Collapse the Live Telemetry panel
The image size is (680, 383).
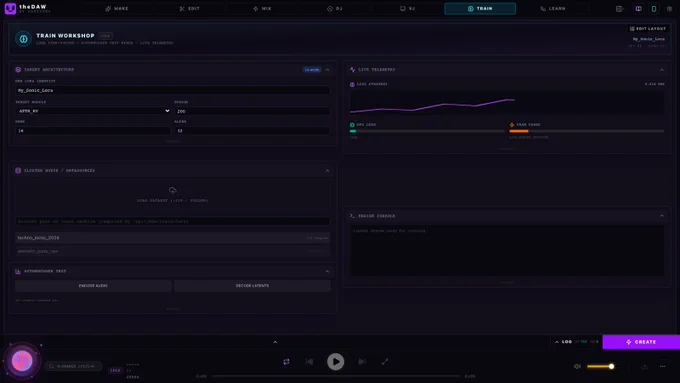click(x=662, y=69)
